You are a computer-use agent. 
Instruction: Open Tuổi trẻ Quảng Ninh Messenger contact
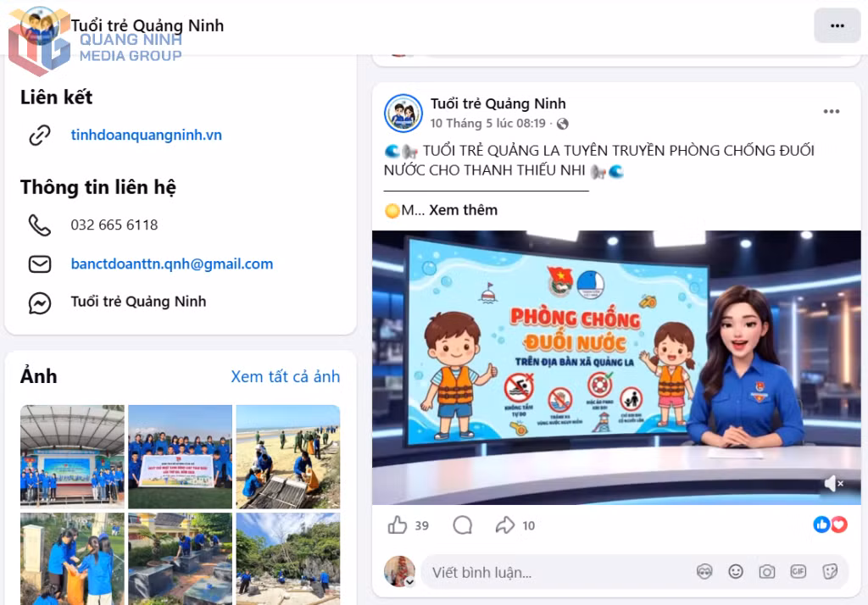click(x=138, y=301)
